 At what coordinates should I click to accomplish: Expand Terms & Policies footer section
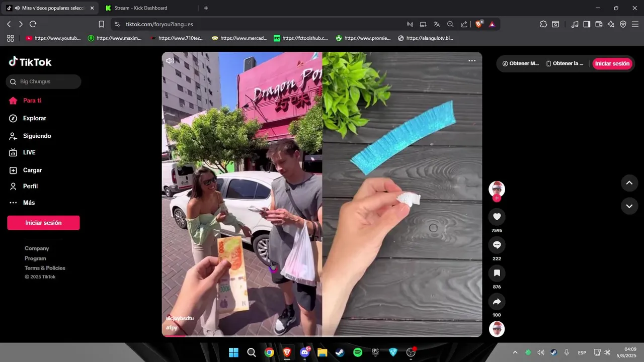coord(45,268)
